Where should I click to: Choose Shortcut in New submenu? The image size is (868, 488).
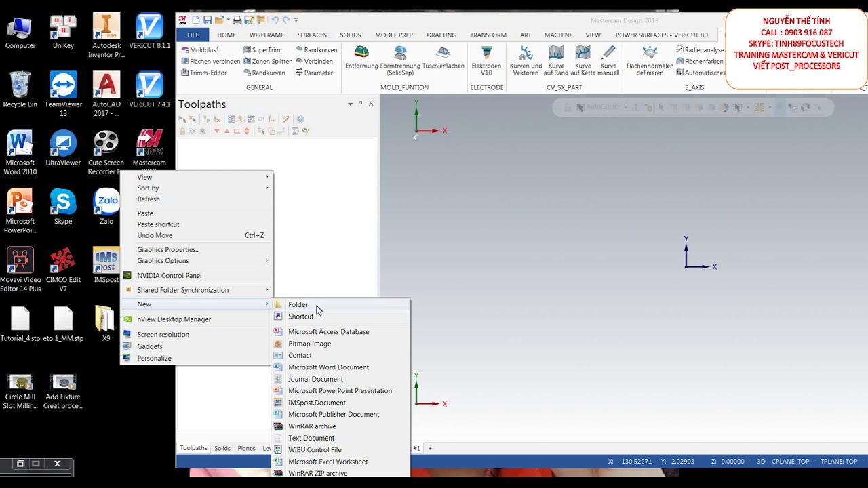coord(341,317)
